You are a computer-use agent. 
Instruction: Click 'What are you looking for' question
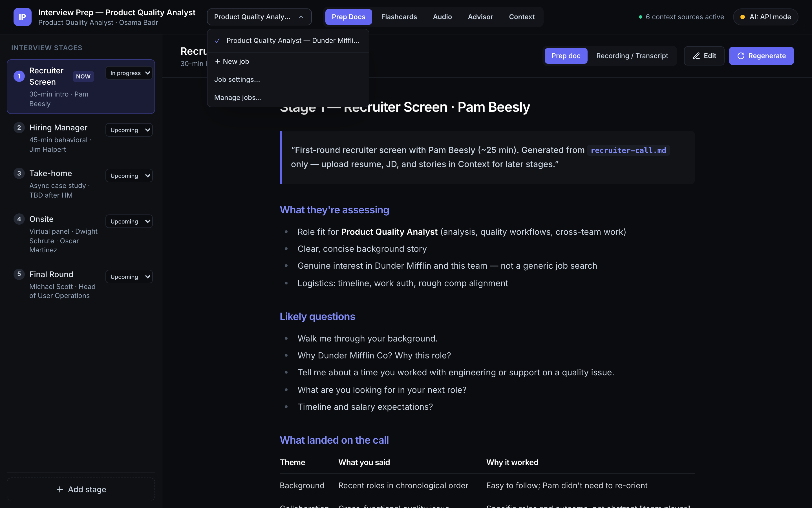tap(382, 390)
